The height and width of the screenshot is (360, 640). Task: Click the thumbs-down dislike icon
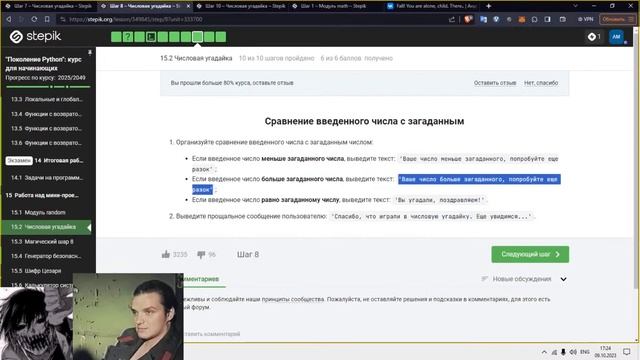click(x=201, y=254)
